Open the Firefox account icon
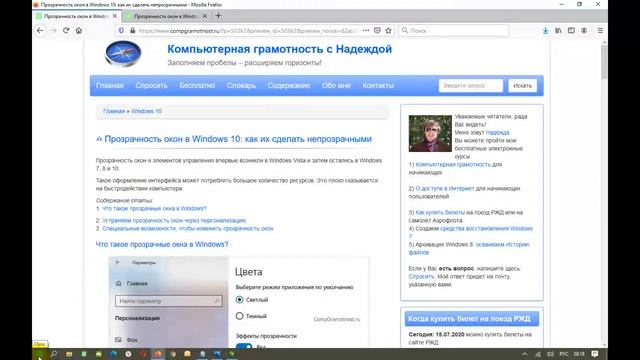 (x=584, y=31)
